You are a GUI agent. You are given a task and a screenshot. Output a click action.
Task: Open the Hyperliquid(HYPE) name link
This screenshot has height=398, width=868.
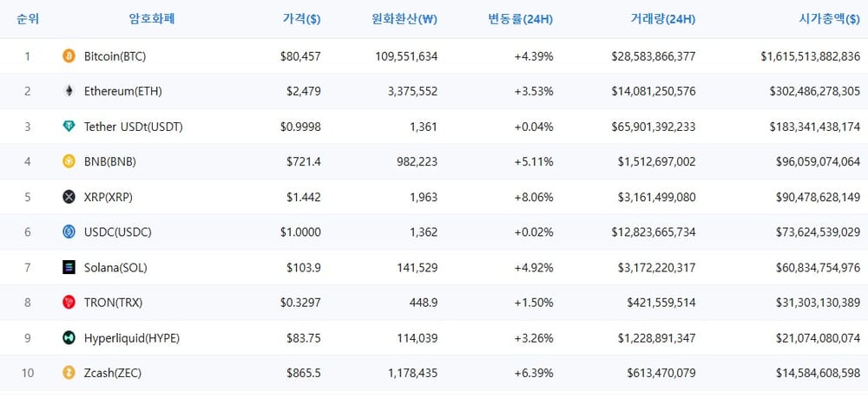[132, 338]
